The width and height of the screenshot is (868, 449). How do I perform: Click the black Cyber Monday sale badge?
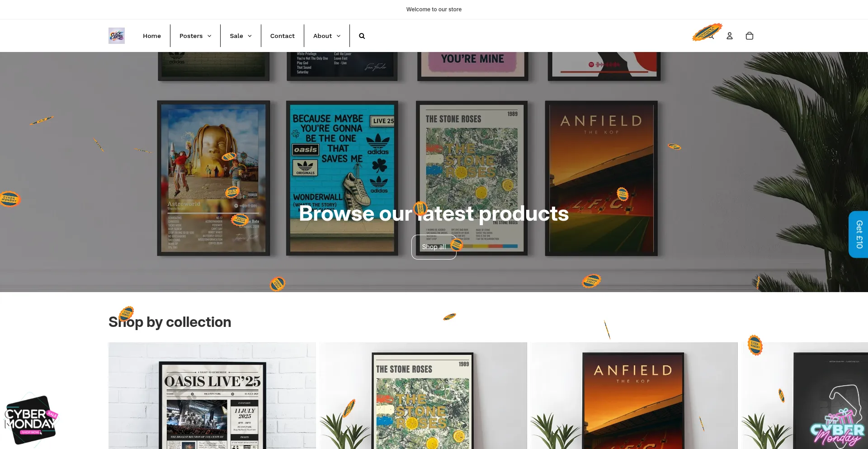click(x=30, y=420)
